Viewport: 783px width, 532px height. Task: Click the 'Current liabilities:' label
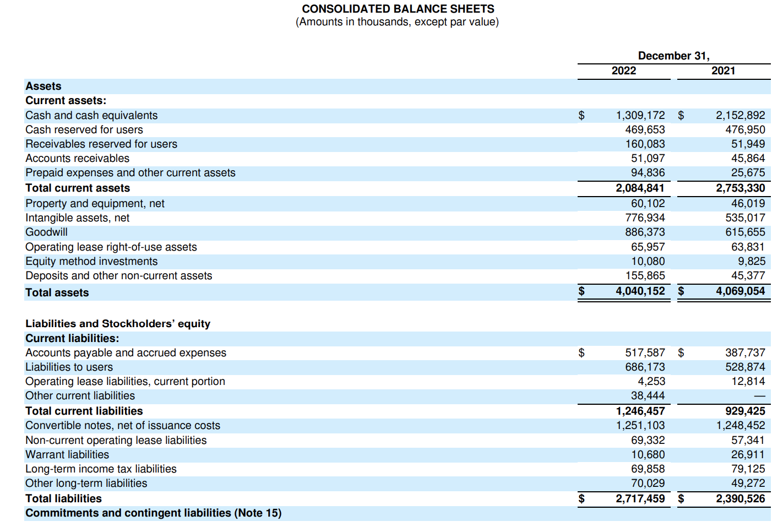tap(72, 338)
